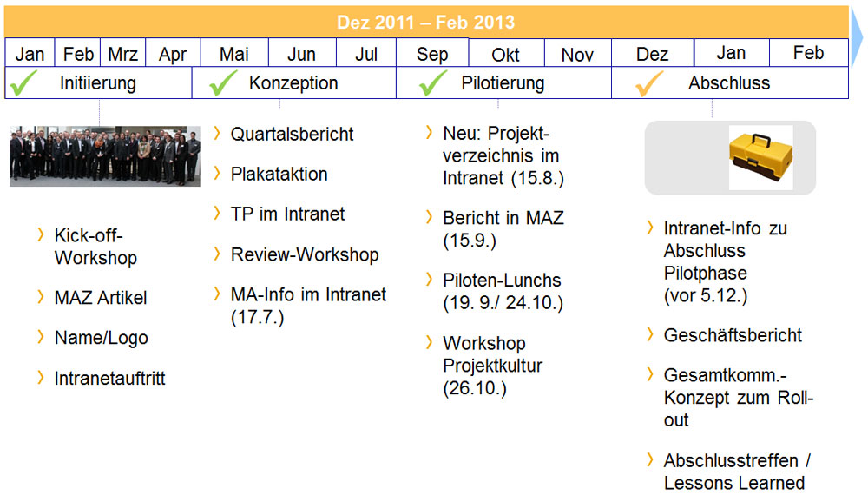Click the Dez 2011 – Feb 2013 header
The height and width of the screenshot is (495, 868).
point(425,23)
